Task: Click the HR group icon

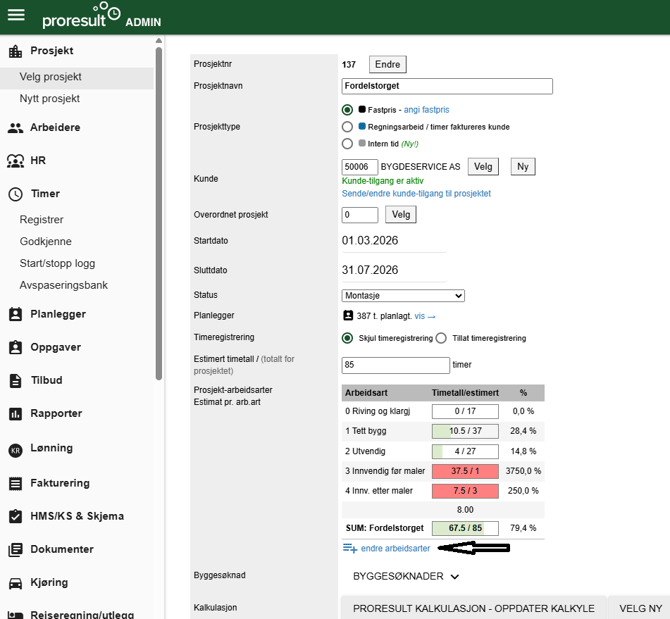Action: (x=15, y=161)
